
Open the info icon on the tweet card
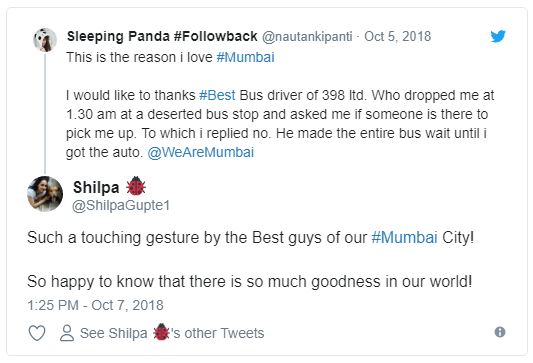pyautogui.click(x=500, y=332)
